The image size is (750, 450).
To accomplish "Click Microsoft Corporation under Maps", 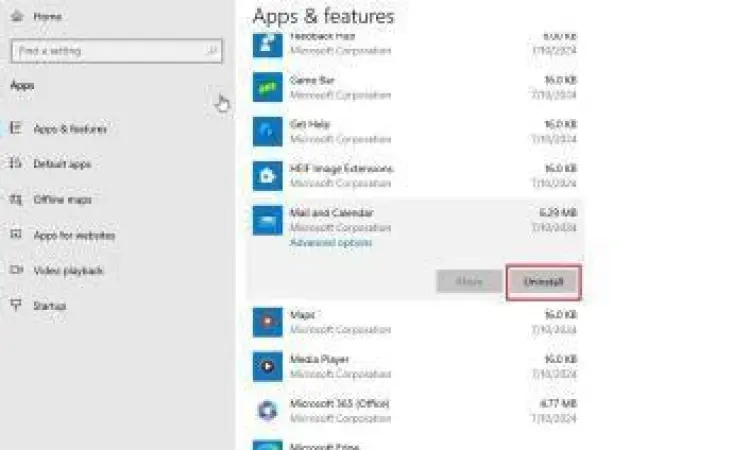I will click(340, 330).
